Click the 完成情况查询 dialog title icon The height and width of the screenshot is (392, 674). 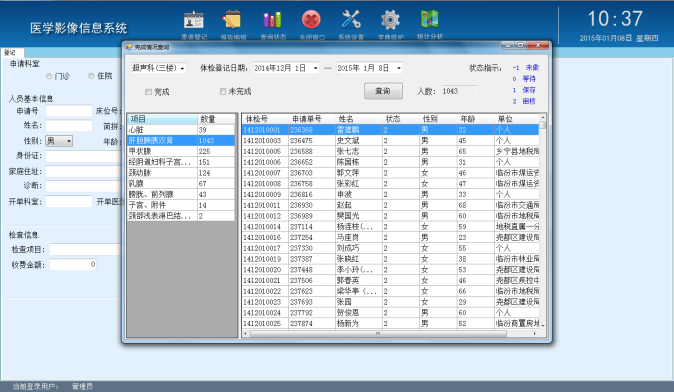point(129,47)
